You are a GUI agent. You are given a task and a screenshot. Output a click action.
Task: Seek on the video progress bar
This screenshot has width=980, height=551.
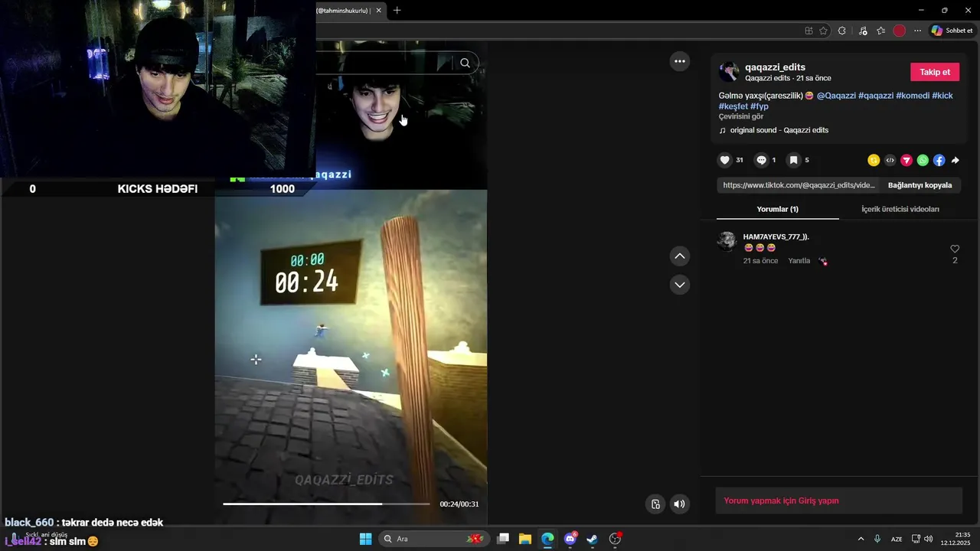[x=326, y=504]
